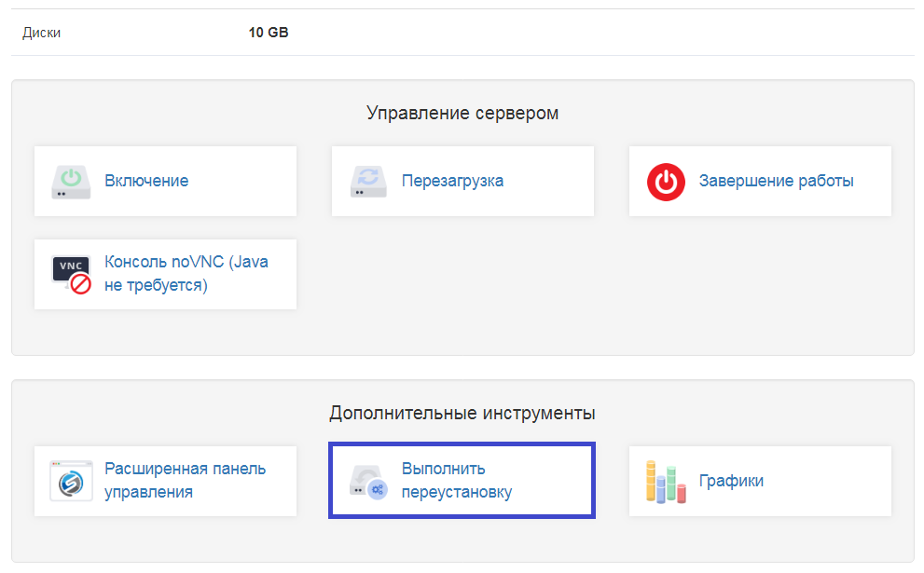The width and height of the screenshot is (924, 573).
Task: Click the small gear badge on reinstall icon
Action: pos(378,489)
